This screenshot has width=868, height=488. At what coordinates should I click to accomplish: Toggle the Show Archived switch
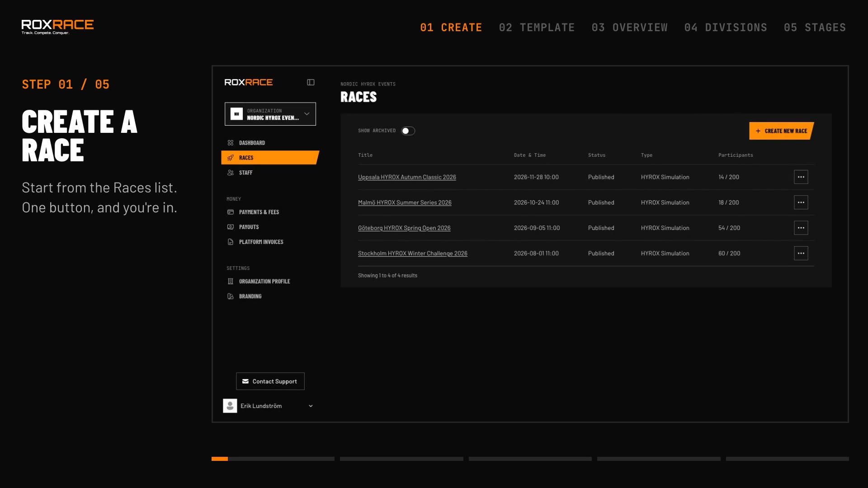[408, 131]
